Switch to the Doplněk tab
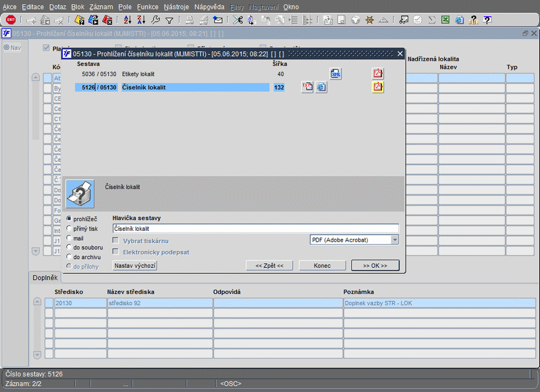 pos(46,278)
